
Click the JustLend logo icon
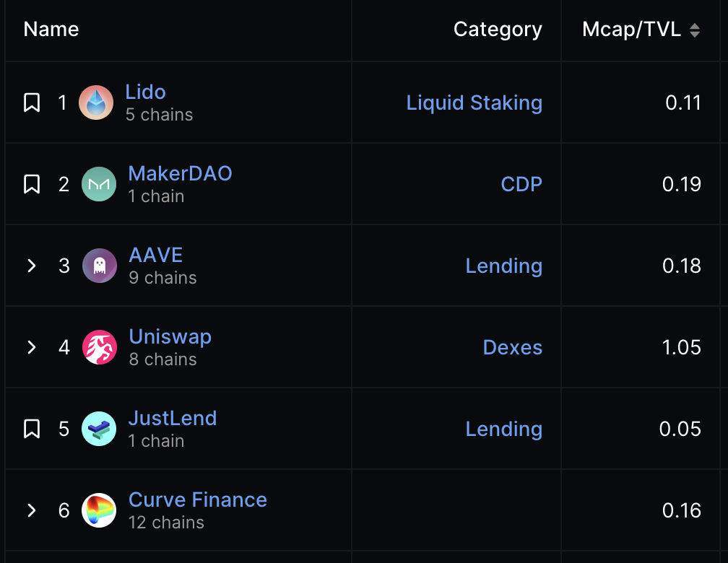click(99, 429)
